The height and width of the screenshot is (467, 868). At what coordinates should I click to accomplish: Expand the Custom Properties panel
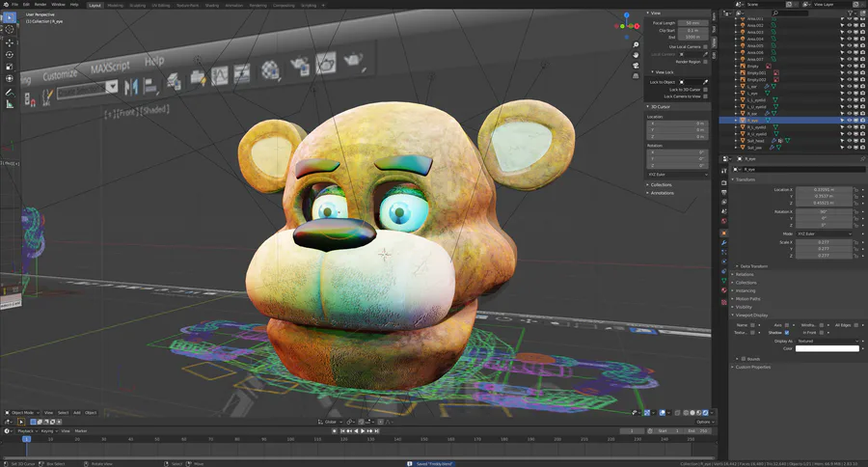click(x=752, y=368)
